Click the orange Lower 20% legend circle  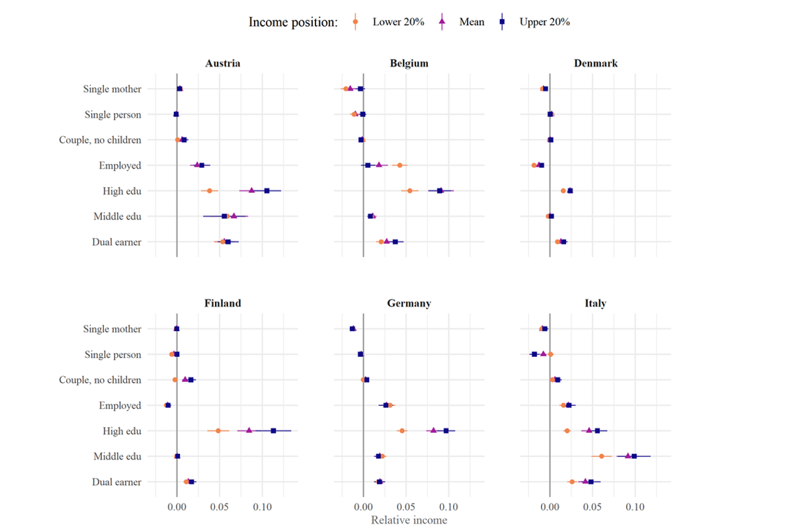click(x=356, y=22)
